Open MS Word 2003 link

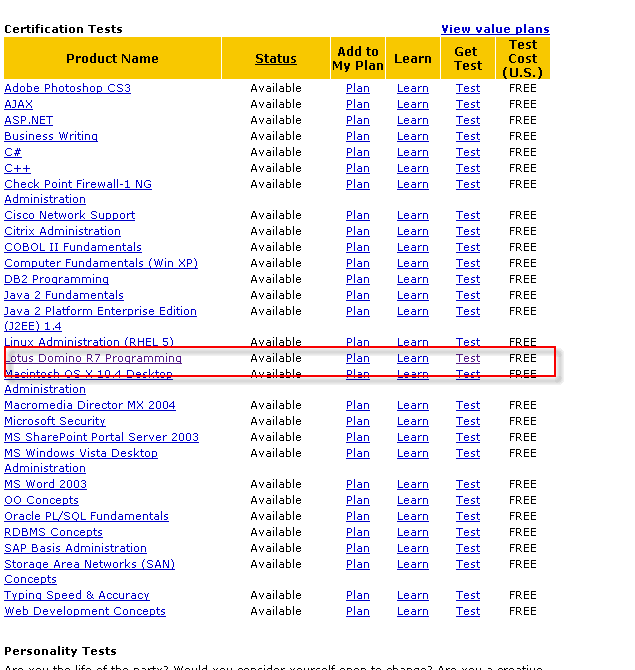pyautogui.click(x=45, y=484)
